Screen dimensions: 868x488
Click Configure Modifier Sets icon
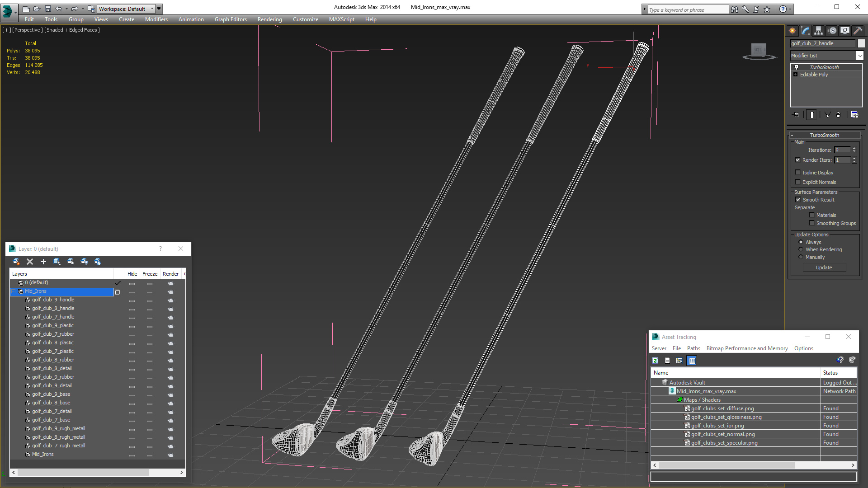854,115
